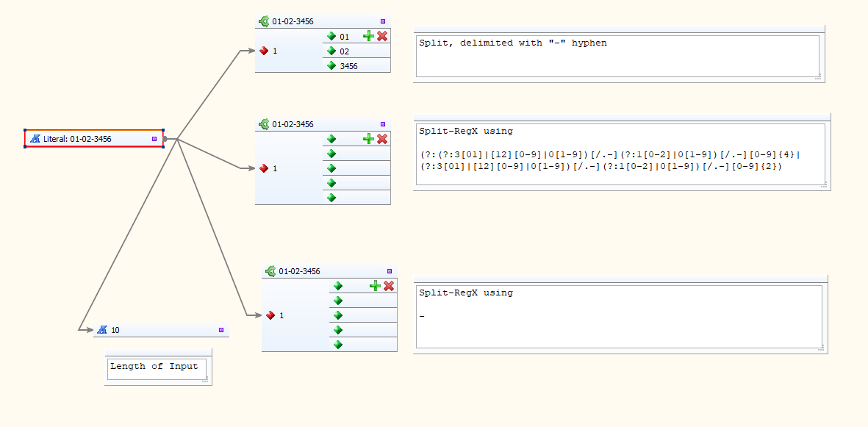The width and height of the screenshot is (868, 427).
Task: Click the green split icon of first 01-02-3456 node
Action: coord(264,21)
